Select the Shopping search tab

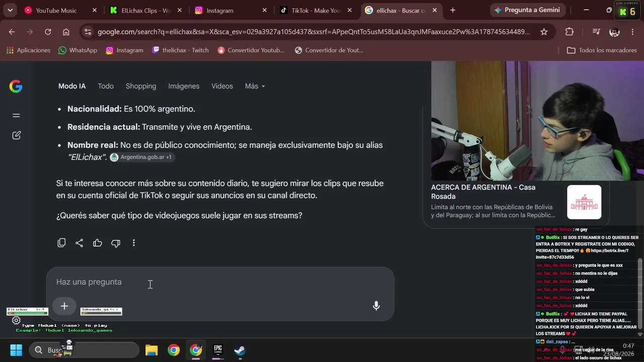141,86
